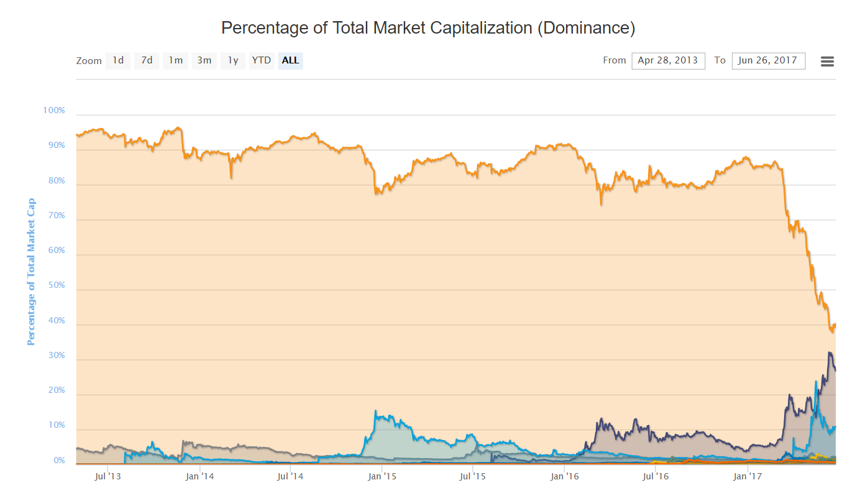Click the Jan '15 x-axis label
Viewport: 868px width, 503px height.
382,477
